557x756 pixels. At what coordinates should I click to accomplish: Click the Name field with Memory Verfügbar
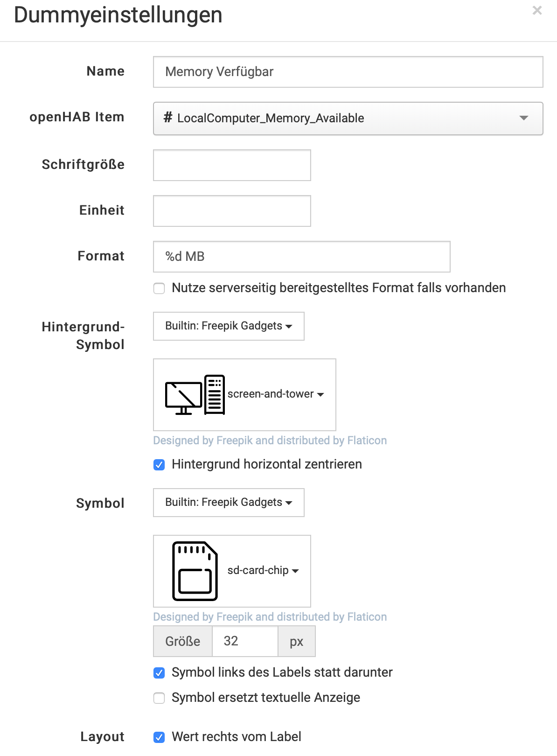click(x=348, y=72)
